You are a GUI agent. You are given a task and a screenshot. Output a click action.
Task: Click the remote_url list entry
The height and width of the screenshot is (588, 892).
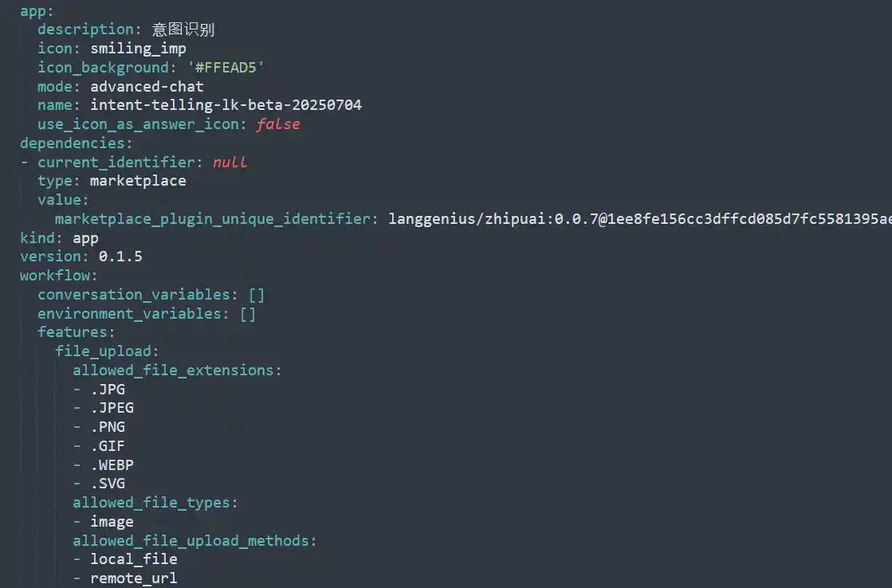coord(134,578)
